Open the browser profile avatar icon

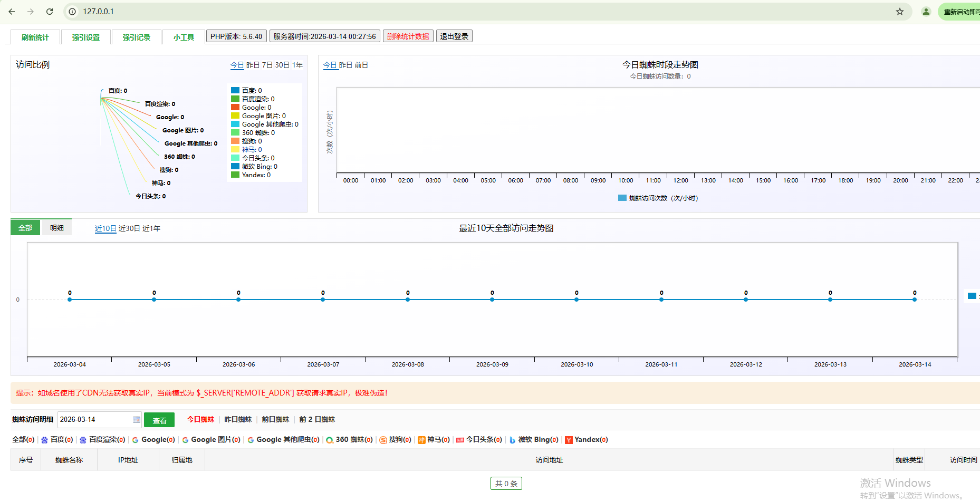926,12
